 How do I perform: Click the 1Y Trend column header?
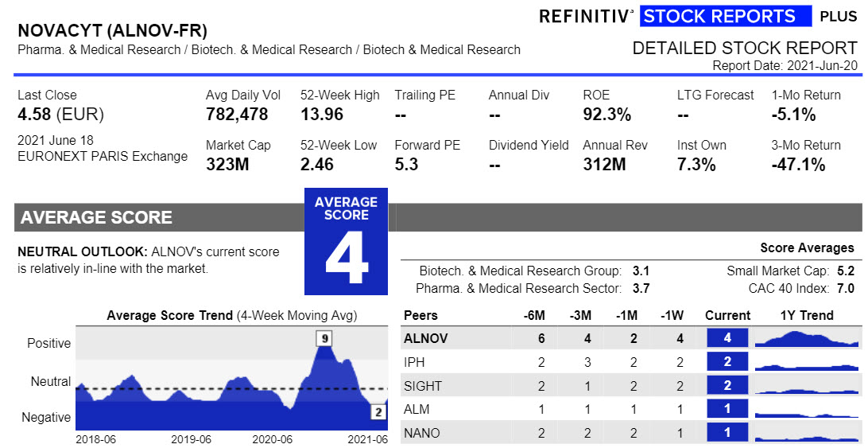point(807,315)
